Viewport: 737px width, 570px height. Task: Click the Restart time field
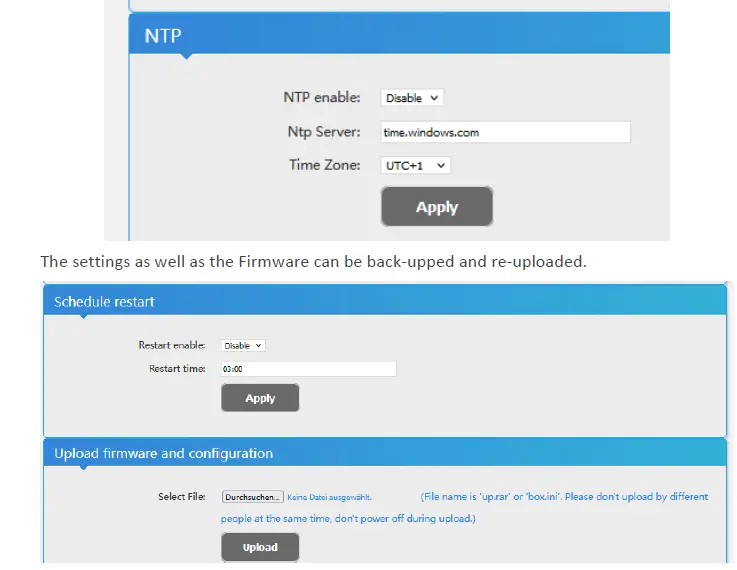coord(308,369)
